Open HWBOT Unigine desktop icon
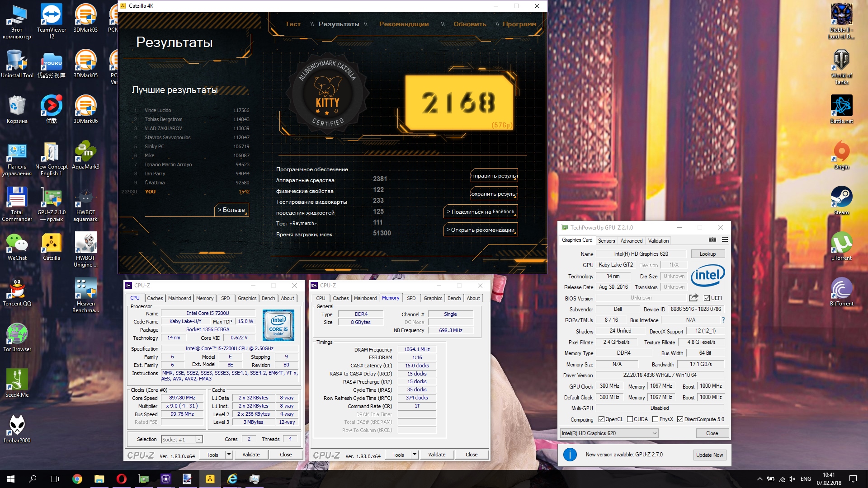This screenshot has width=868, height=488. tap(85, 249)
